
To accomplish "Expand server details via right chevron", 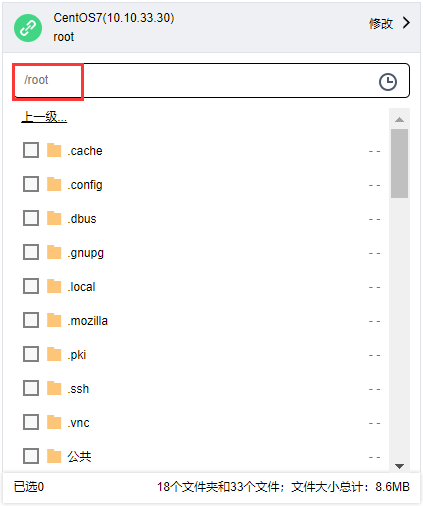I will (x=406, y=23).
